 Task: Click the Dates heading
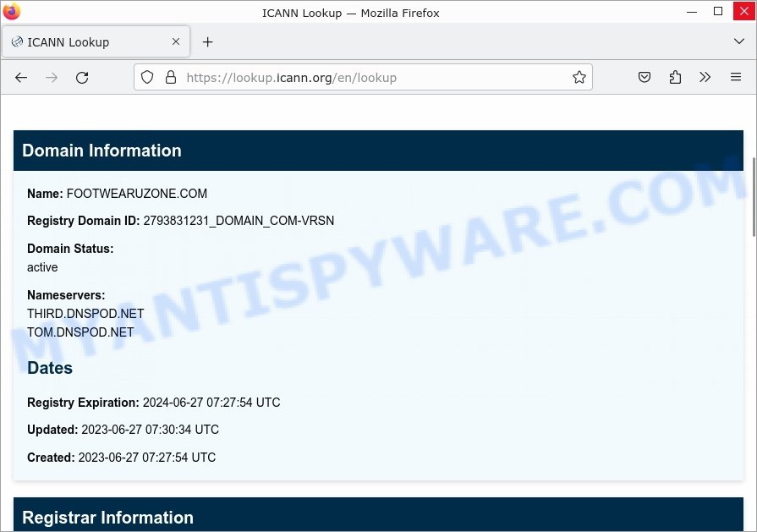(50, 368)
